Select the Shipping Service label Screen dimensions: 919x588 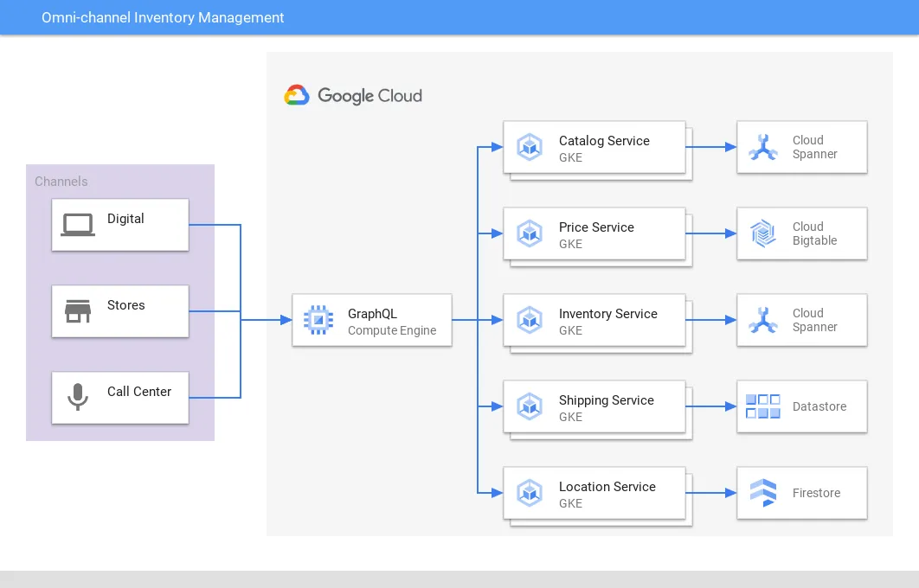pos(607,400)
